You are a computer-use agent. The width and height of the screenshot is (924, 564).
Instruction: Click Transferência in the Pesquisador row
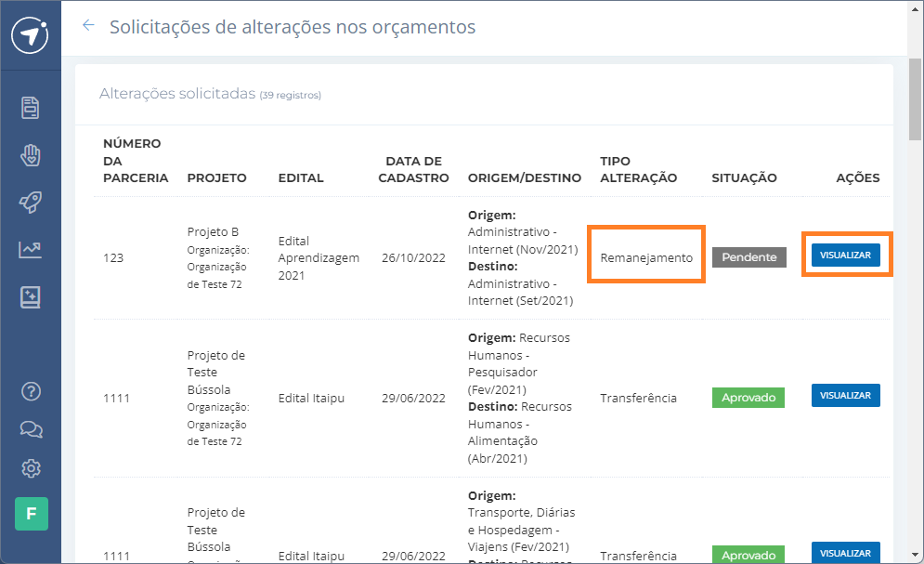638,398
